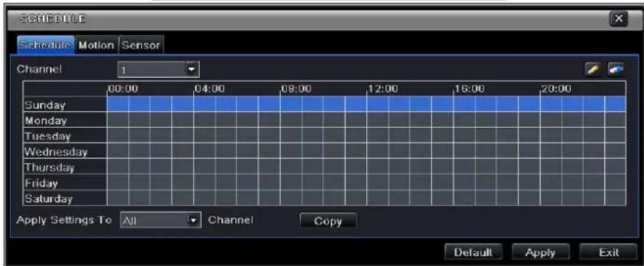Click Sunday's blue cell under 08:00

[x=291, y=104]
